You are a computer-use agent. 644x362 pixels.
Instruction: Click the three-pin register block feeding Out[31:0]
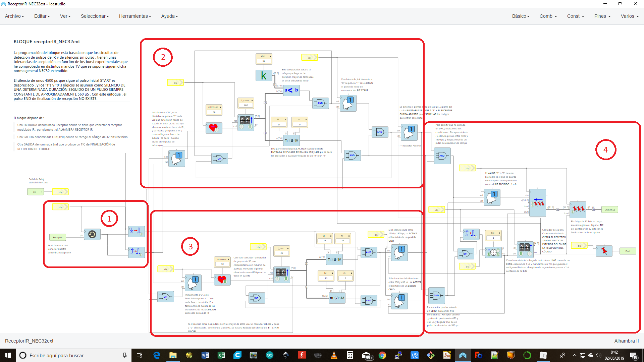[x=578, y=209]
